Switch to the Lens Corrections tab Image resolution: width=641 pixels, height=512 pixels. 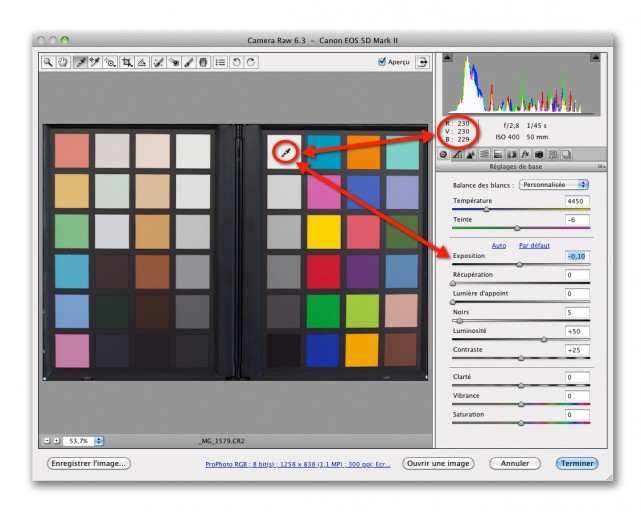coord(511,155)
